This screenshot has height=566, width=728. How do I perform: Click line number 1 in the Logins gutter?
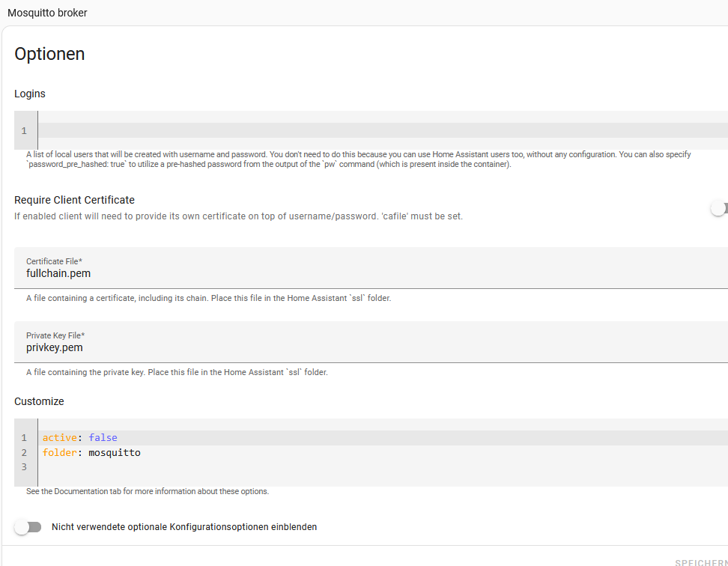click(x=24, y=131)
